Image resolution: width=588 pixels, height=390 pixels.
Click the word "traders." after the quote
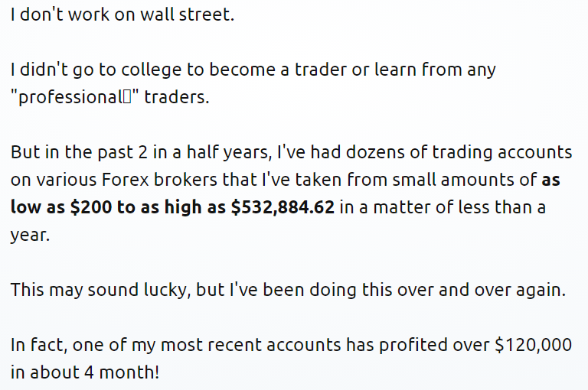pyautogui.click(x=177, y=97)
